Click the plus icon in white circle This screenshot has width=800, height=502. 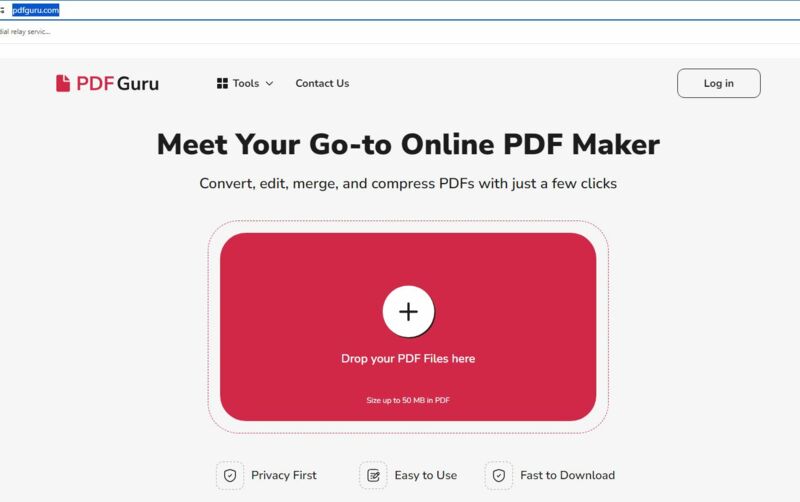(408, 311)
